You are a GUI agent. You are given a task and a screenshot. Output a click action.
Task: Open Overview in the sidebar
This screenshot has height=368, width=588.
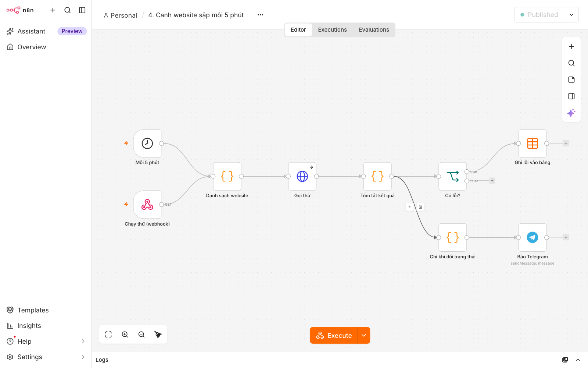pyautogui.click(x=46, y=47)
